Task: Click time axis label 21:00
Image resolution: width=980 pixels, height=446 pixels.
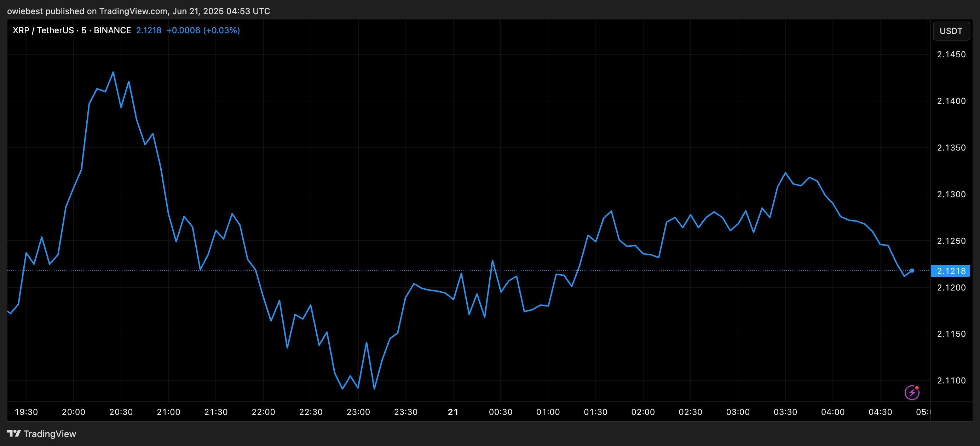Action: point(168,412)
